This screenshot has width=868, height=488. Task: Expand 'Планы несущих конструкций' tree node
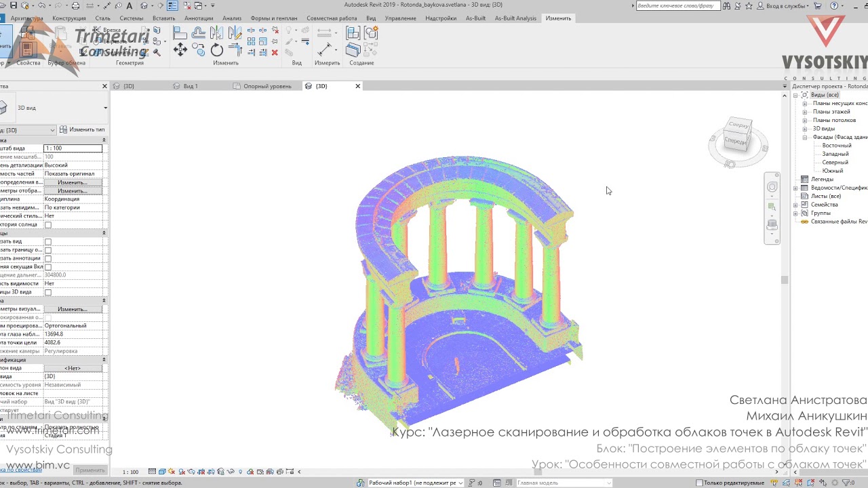click(805, 104)
